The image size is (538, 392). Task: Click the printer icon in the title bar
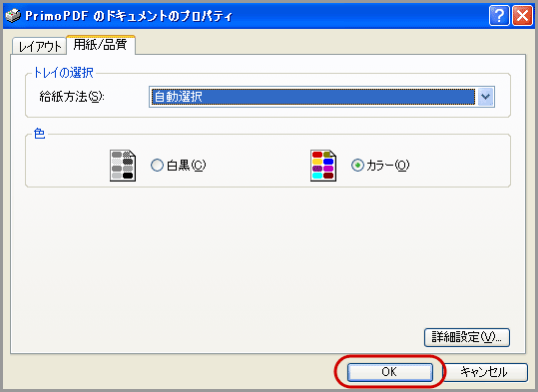(13, 16)
